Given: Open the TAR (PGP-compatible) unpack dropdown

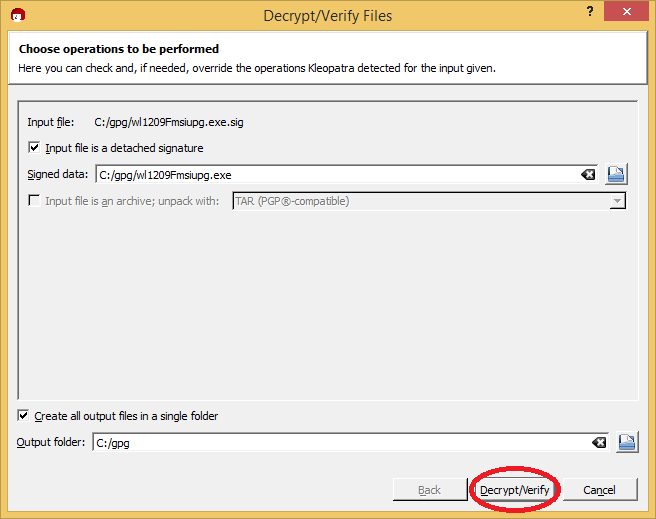Looking at the screenshot, I should 429,201.
